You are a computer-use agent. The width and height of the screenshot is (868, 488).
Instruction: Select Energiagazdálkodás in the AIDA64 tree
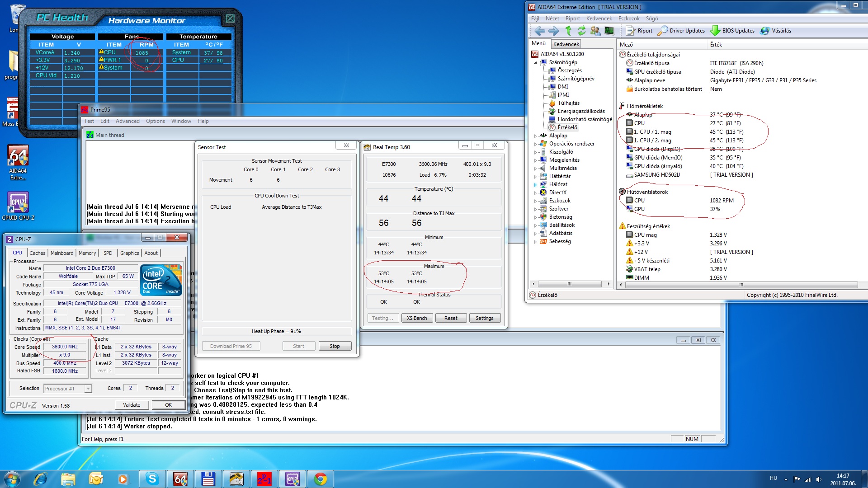tap(581, 111)
